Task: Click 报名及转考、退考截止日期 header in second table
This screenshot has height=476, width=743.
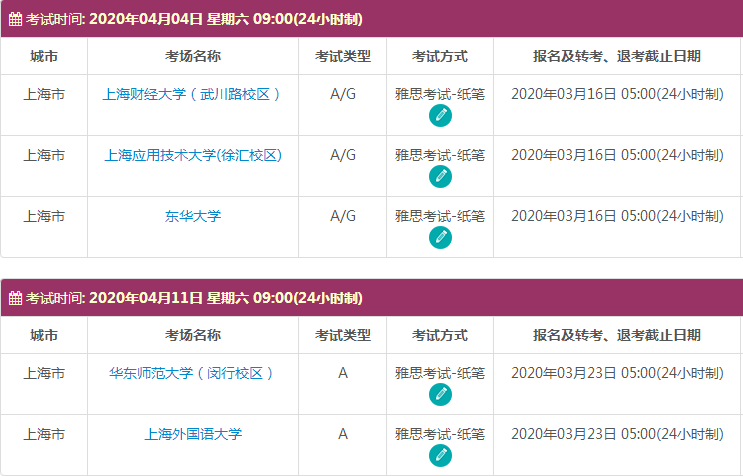Action: click(x=617, y=335)
